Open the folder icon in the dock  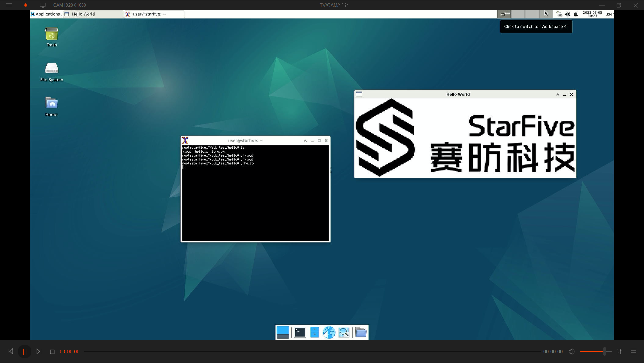(x=361, y=332)
